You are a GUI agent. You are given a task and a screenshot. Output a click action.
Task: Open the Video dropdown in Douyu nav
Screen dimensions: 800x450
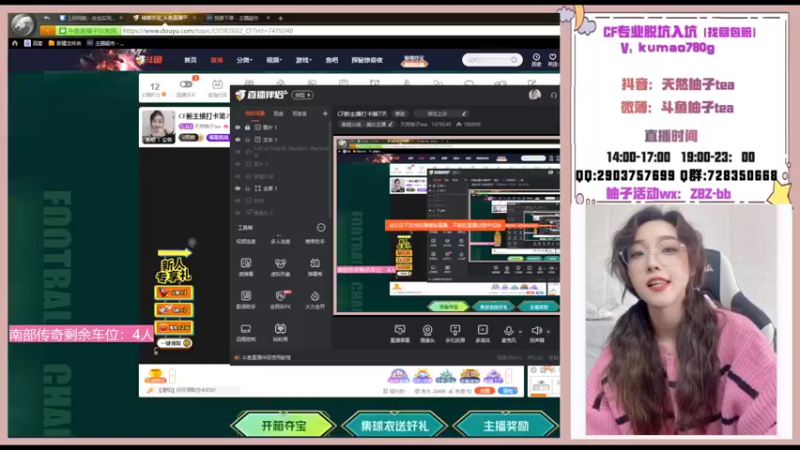[x=274, y=60]
